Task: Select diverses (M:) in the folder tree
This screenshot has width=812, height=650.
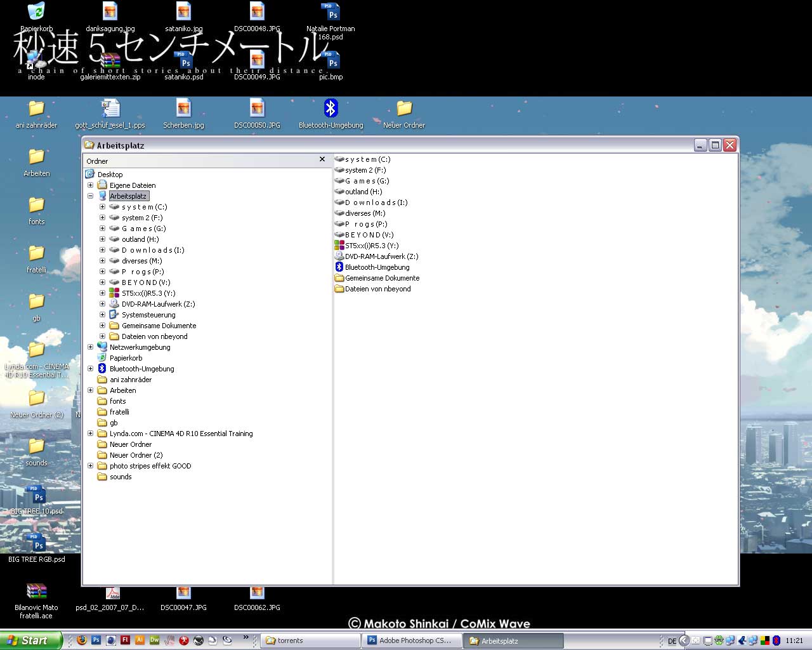Action: pos(141,261)
